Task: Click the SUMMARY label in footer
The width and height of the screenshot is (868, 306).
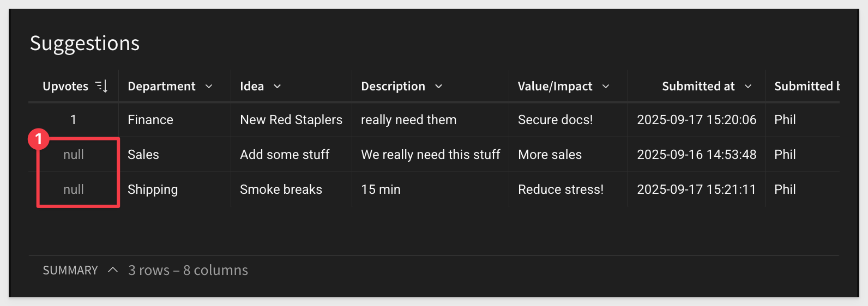Action: [70, 271]
